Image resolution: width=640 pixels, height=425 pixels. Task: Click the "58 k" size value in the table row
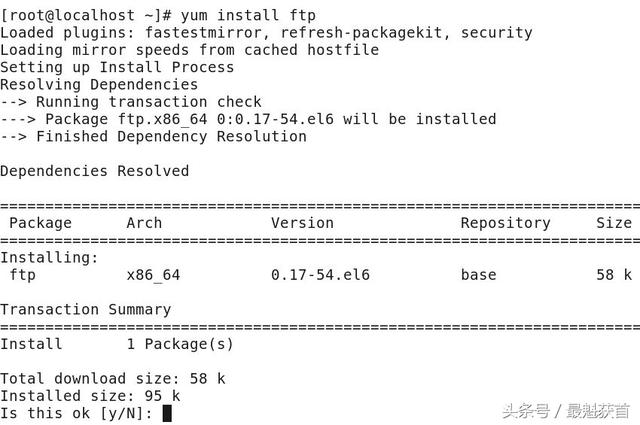click(613, 274)
